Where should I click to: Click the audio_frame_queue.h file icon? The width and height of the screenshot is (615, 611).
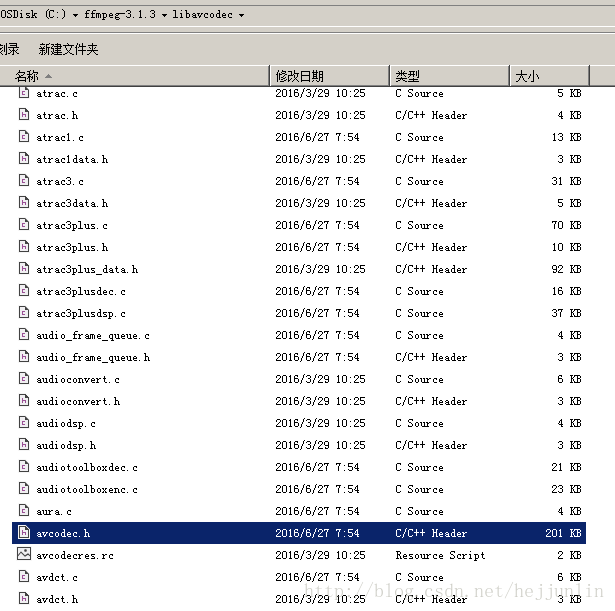[x=24, y=356]
